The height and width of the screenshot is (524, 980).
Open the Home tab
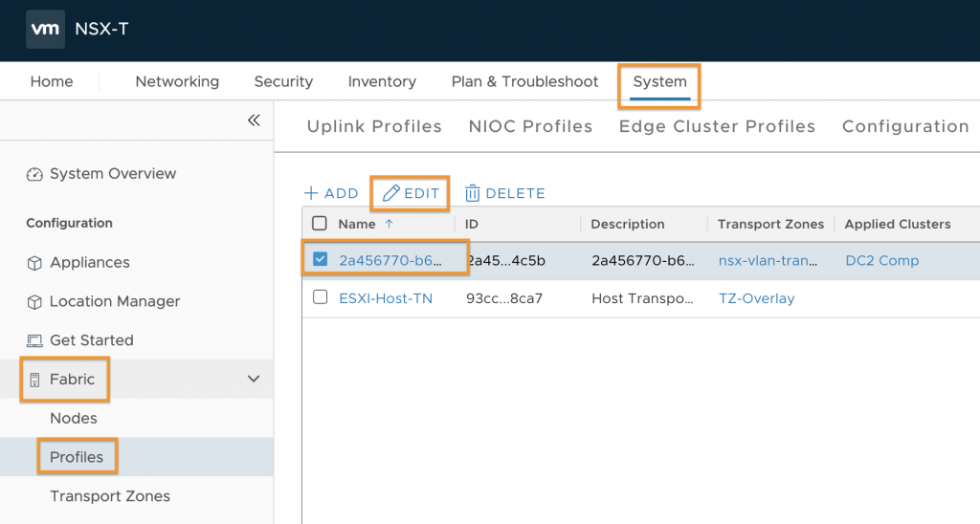(x=52, y=82)
